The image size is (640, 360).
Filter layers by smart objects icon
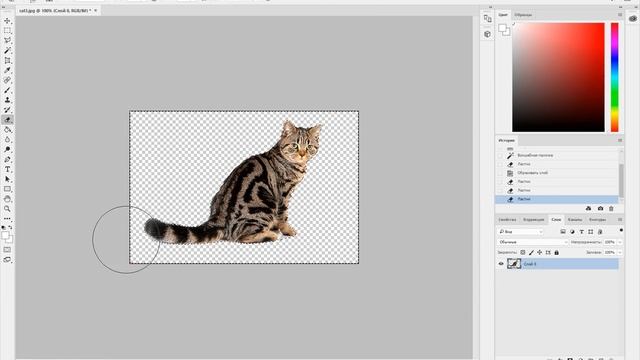coord(600,232)
